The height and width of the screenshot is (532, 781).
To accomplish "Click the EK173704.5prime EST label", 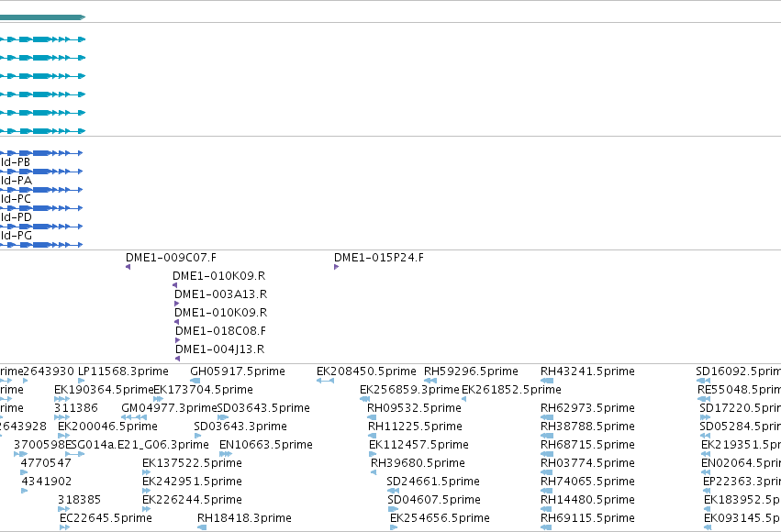I will (x=203, y=390).
